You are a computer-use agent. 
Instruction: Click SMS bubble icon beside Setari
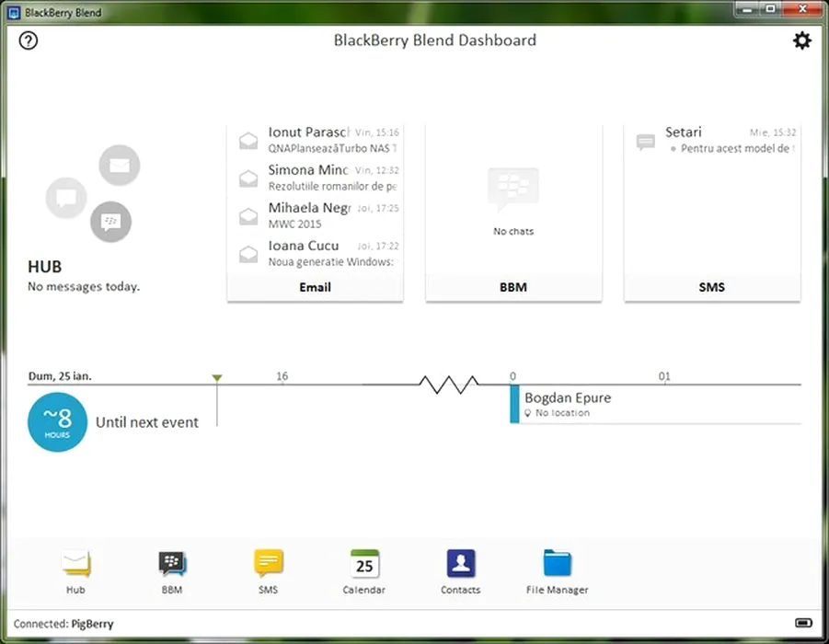pyautogui.click(x=646, y=142)
